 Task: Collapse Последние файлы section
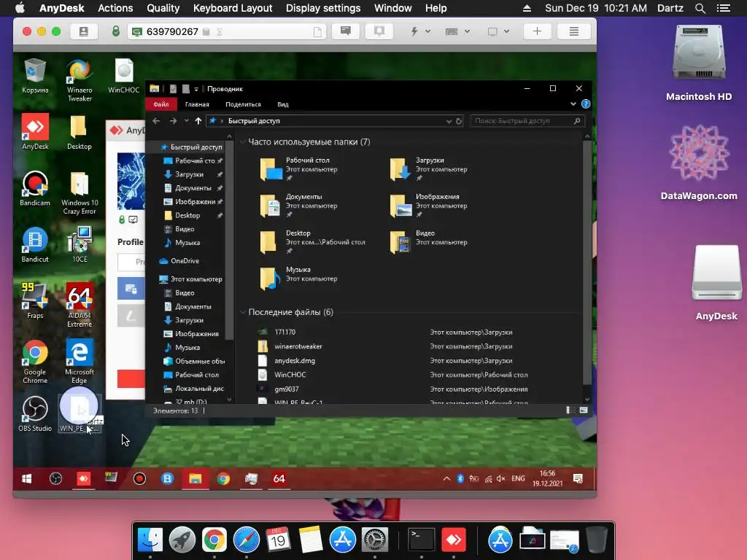click(x=243, y=312)
